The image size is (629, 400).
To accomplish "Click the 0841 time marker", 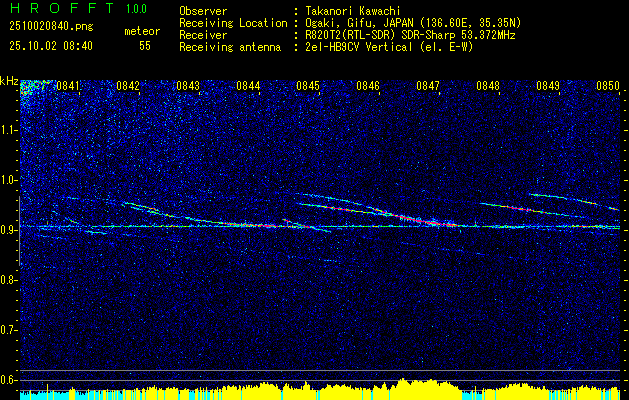I will 68,86.
